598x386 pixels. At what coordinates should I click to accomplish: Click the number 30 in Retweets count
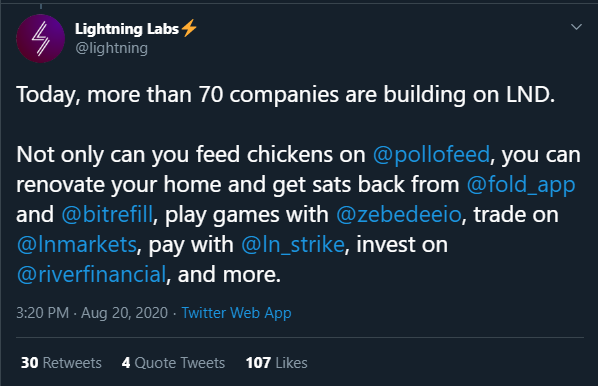(29, 363)
